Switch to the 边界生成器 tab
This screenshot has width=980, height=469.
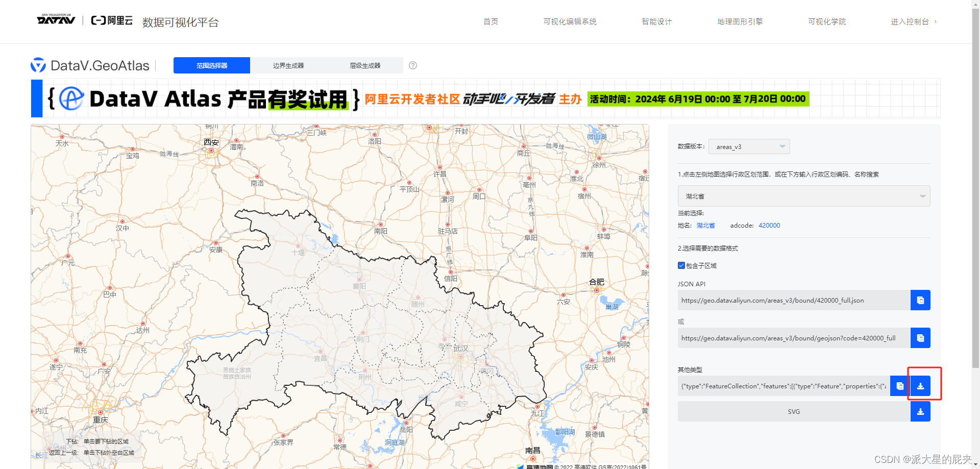[288, 65]
